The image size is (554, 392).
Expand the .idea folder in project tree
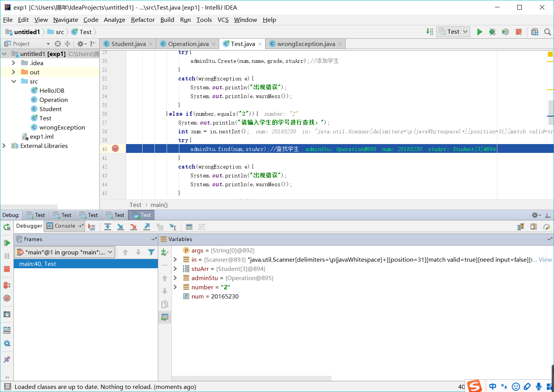pyautogui.click(x=14, y=63)
